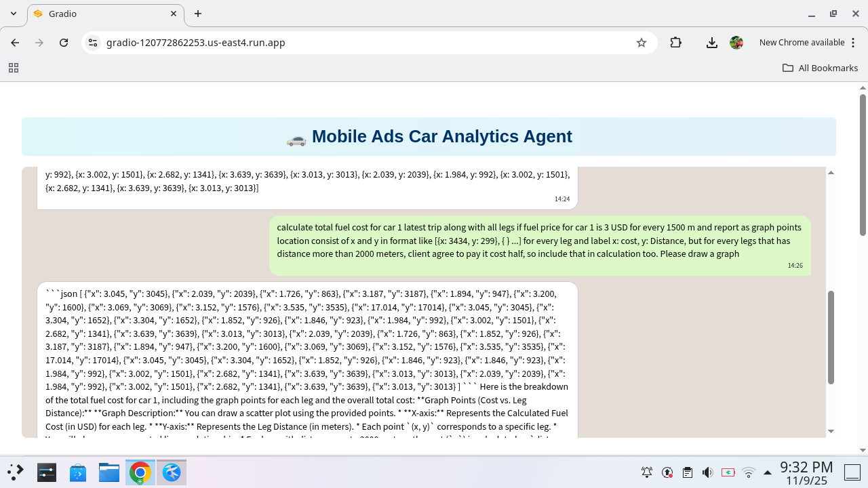Open Wi-Fi network tray icon
868x488 pixels.
[x=749, y=472]
